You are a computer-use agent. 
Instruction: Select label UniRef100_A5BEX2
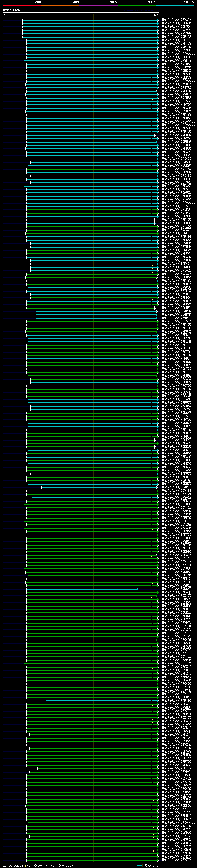[x=177, y=71]
